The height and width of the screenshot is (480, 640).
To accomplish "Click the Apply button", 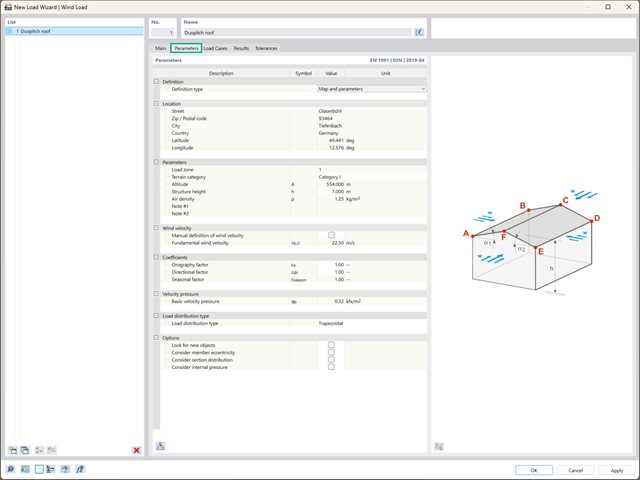I will point(617,470).
